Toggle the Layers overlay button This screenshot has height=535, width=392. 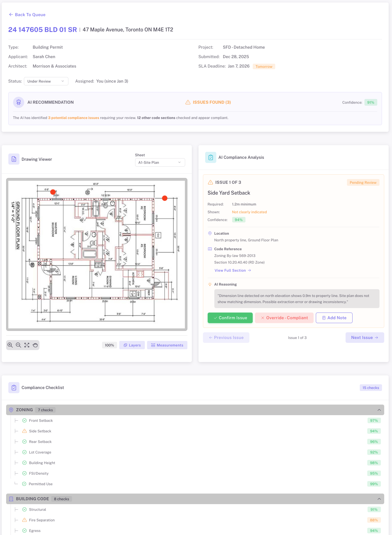132,345
